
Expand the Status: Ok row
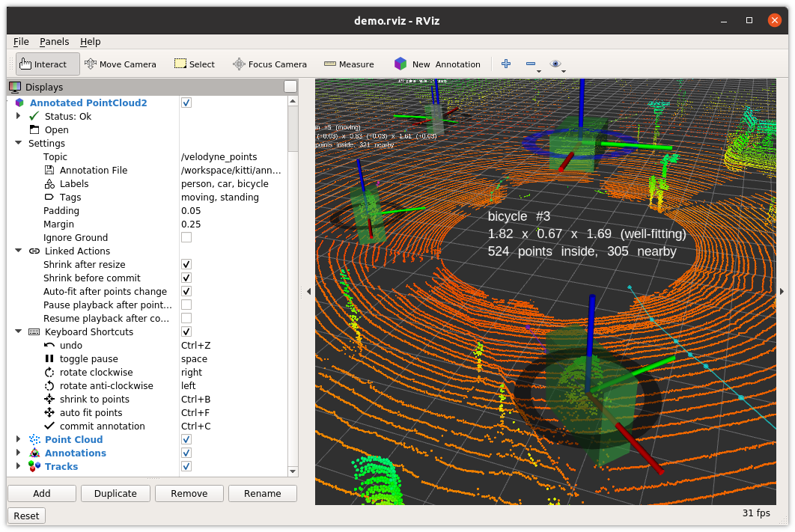click(18, 116)
